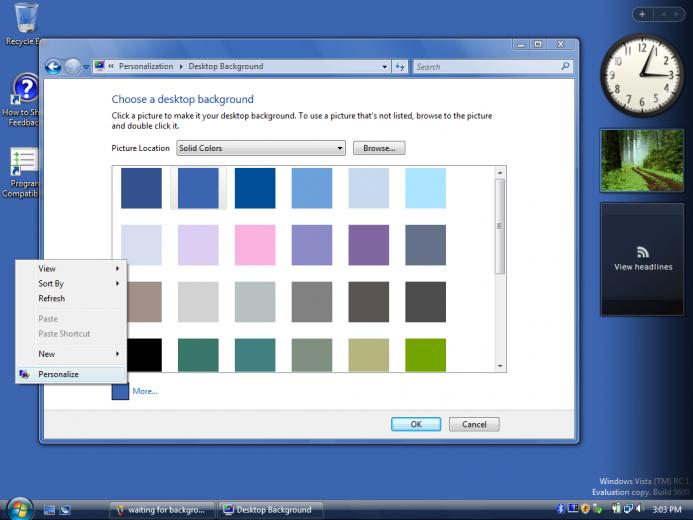Click the sidebar add gadget plus button

coord(643,14)
